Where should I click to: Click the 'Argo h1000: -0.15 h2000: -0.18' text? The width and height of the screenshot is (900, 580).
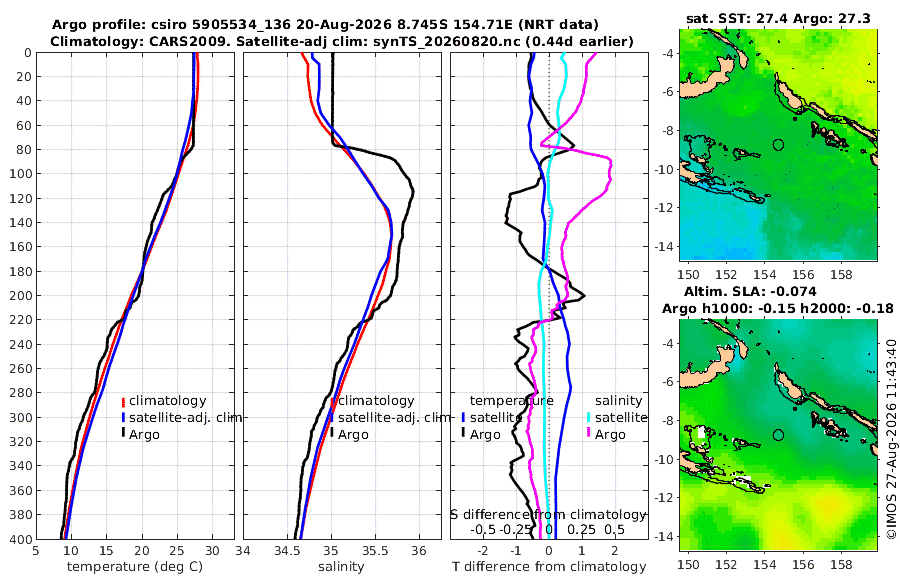click(778, 309)
